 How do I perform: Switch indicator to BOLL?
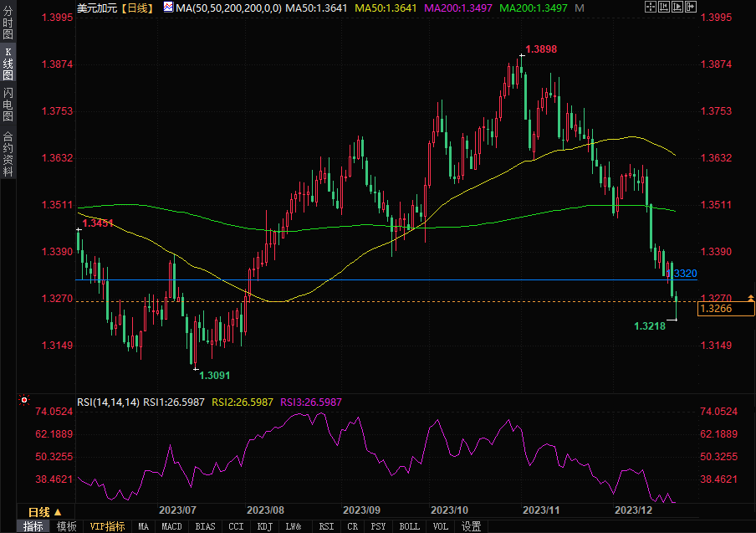[409, 526]
